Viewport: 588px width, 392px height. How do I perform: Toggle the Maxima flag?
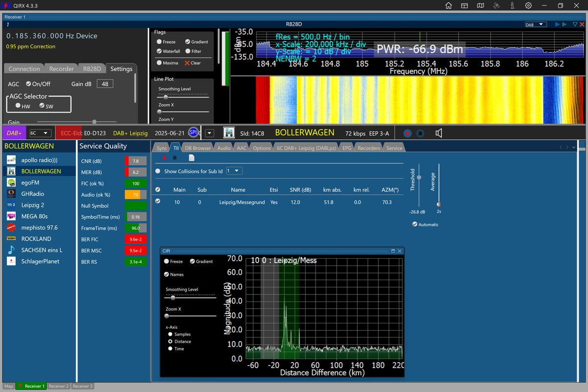[x=159, y=63]
